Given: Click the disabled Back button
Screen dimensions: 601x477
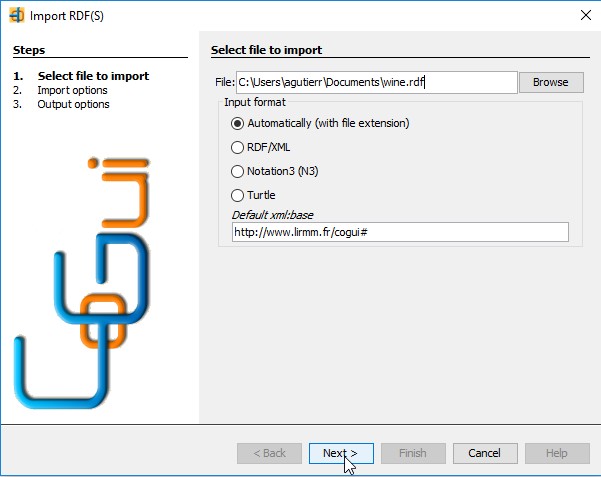Looking at the screenshot, I should [269, 453].
